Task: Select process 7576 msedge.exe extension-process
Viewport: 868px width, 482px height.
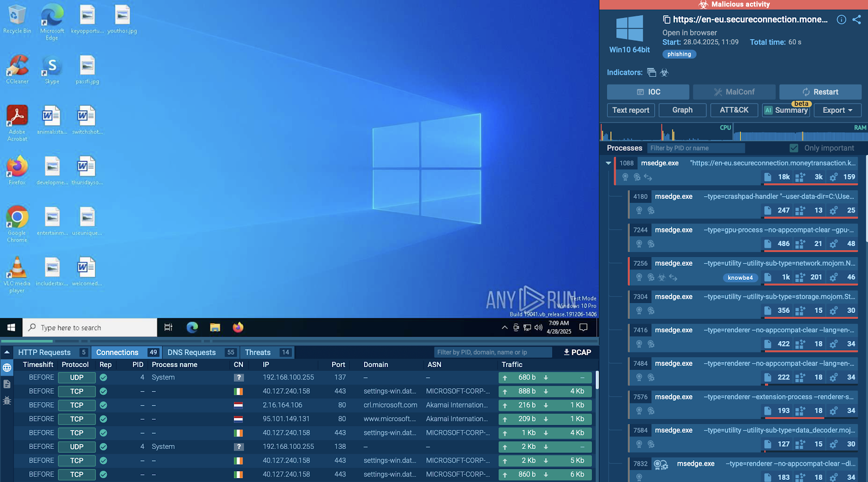Action: pyautogui.click(x=743, y=404)
